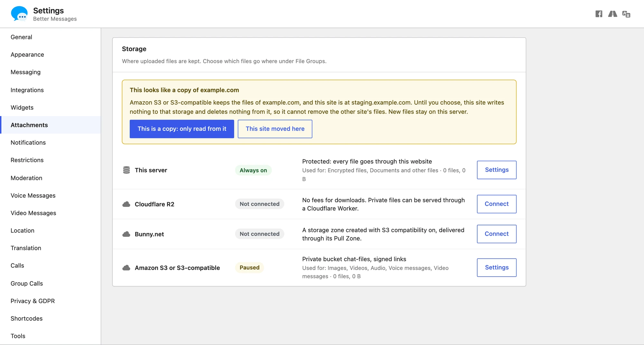Screen dimensions: 644x345
Task: Open Settings for This server storage
Action: pos(497,170)
